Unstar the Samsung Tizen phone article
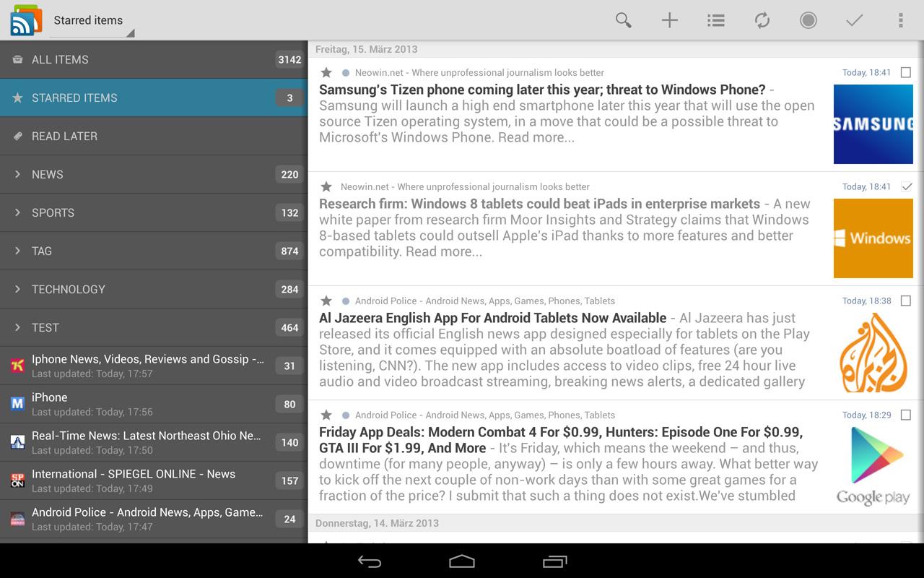This screenshot has height=578, width=924. coord(326,72)
